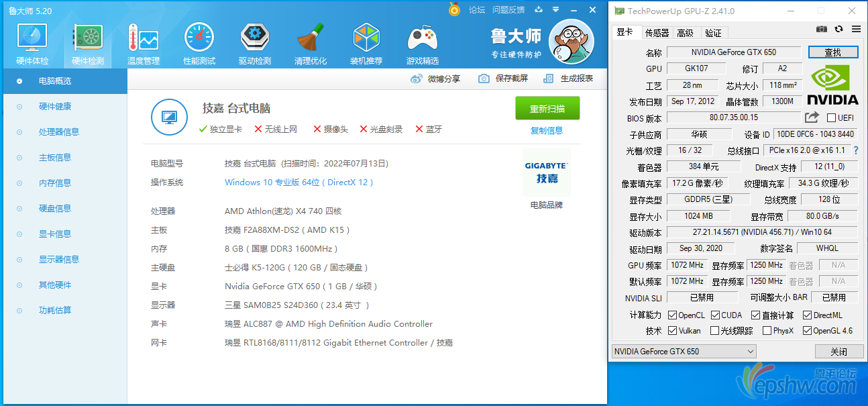868x406 pixels.
Task: Open the 论坛 forum link
Action: tap(477, 10)
